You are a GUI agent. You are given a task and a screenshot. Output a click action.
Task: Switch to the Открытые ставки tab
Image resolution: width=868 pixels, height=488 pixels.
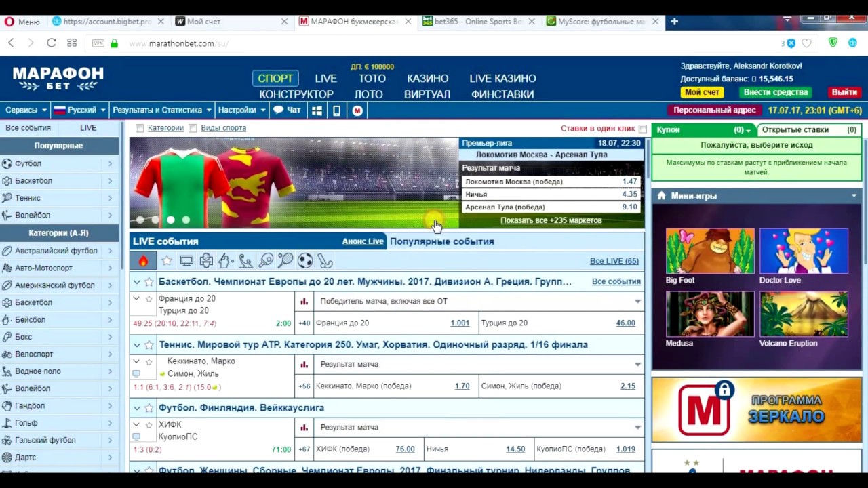pos(808,129)
